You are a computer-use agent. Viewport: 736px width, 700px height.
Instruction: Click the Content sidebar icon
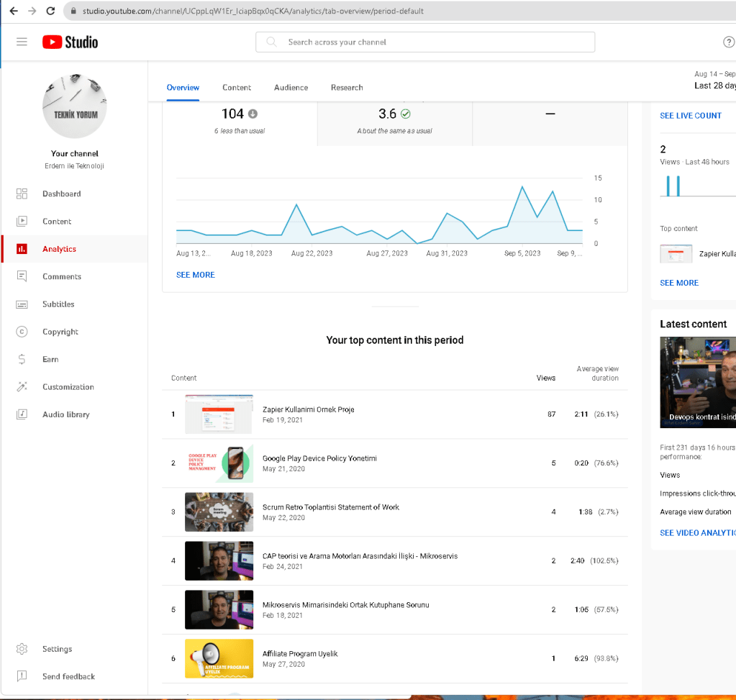tap(22, 221)
